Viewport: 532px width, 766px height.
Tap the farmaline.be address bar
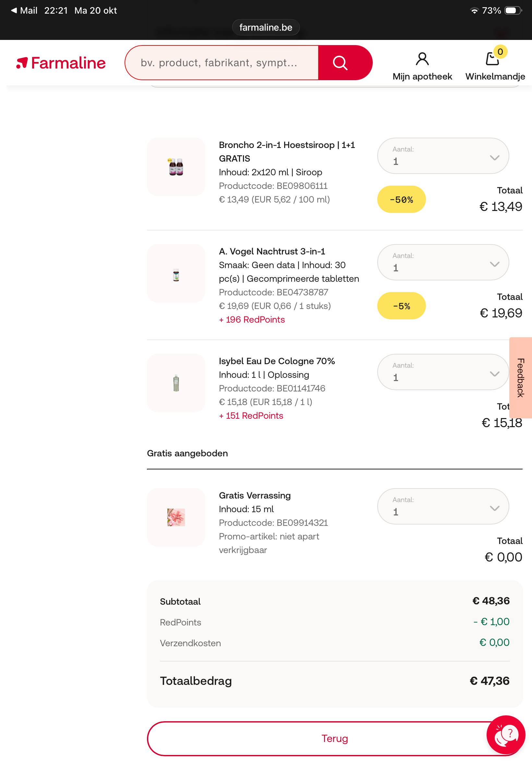coord(266,27)
